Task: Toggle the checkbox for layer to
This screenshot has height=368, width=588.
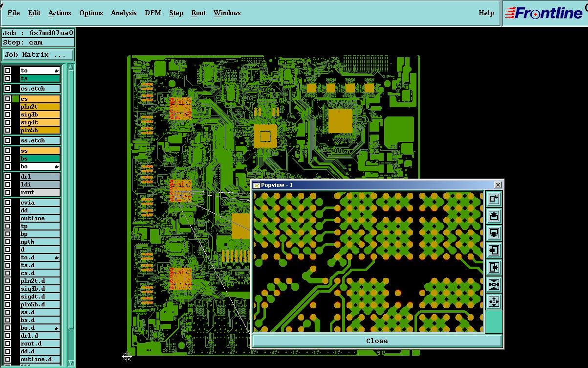Action: (x=8, y=70)
